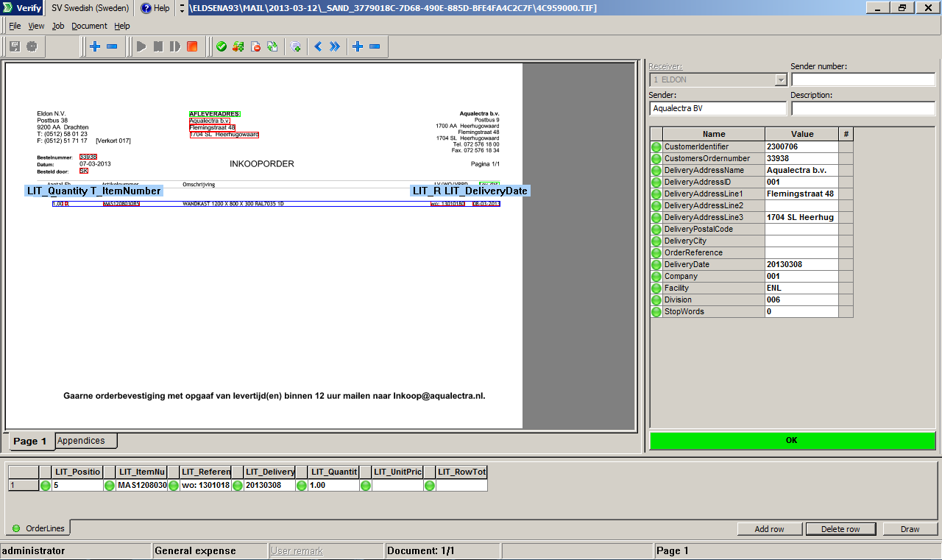
Task: Open the Receiver ELDON dropdown
Action: click(x=718, y=79)
